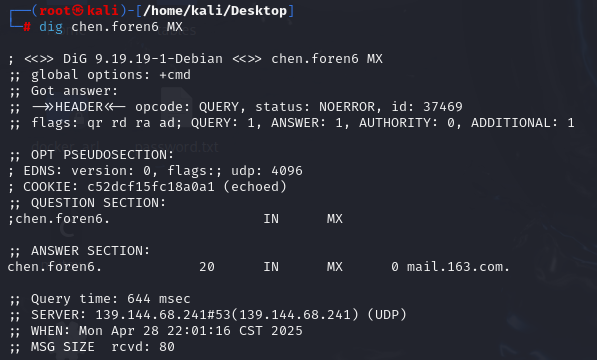Screen dimensions: 597x360
Task: Click the red hash prompt symbol
Action: (27, 27)
